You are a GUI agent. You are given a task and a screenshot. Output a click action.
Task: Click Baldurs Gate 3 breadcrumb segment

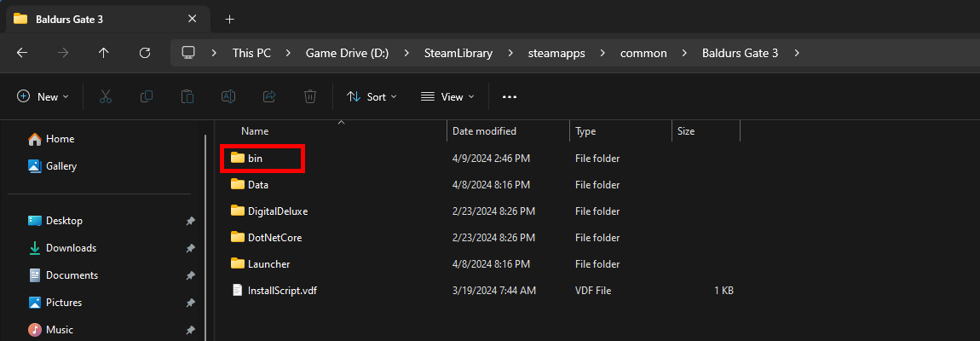coord(740,53)
